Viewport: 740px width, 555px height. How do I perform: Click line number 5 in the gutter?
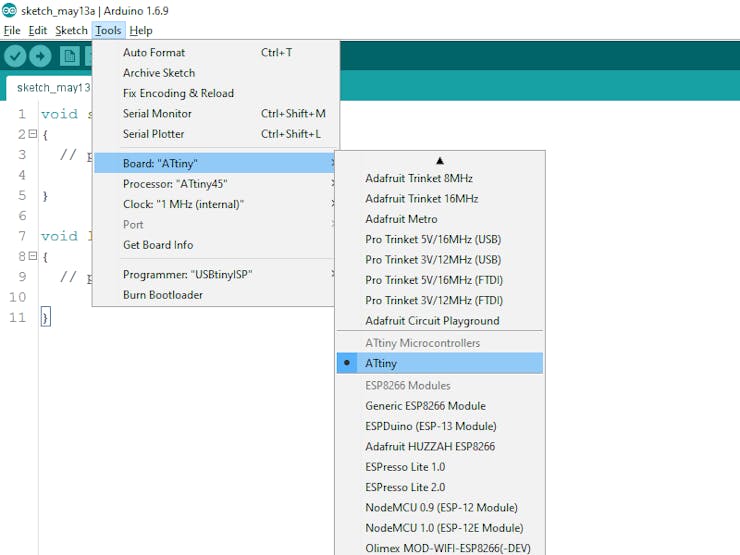coord(22,195)
